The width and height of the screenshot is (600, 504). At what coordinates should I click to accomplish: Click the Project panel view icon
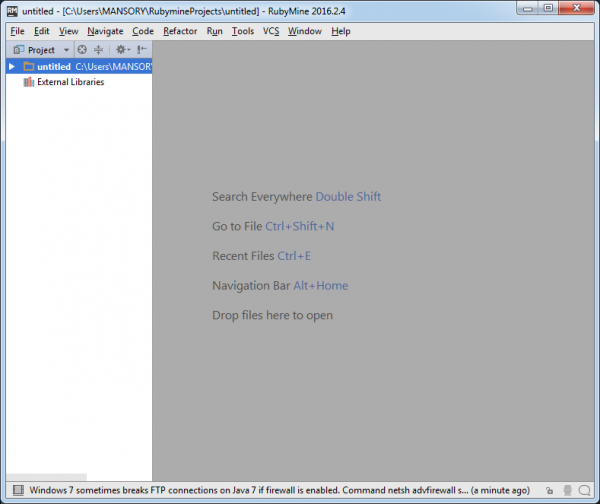click(x=19, y=50)
